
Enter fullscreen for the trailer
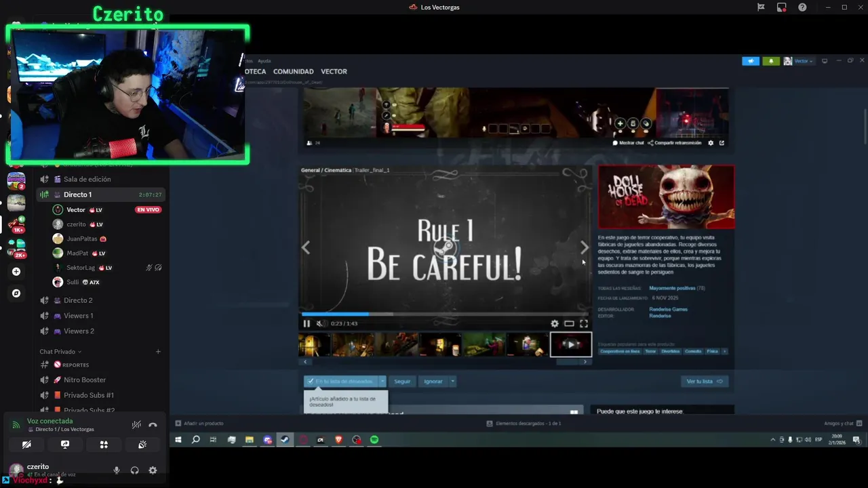click(x=584, y=323)
